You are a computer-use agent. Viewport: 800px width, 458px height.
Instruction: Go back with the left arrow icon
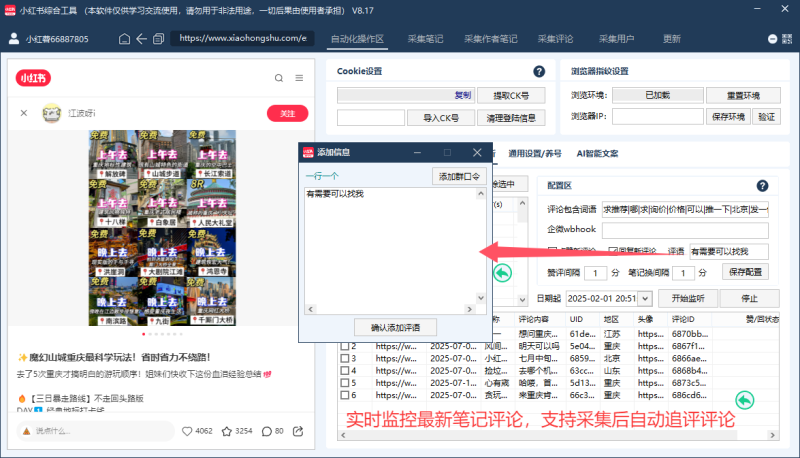click(x=141, y=39)
